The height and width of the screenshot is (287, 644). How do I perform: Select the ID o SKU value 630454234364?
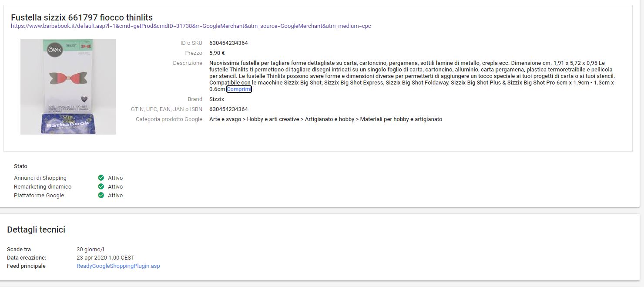[x=228, y=43]
